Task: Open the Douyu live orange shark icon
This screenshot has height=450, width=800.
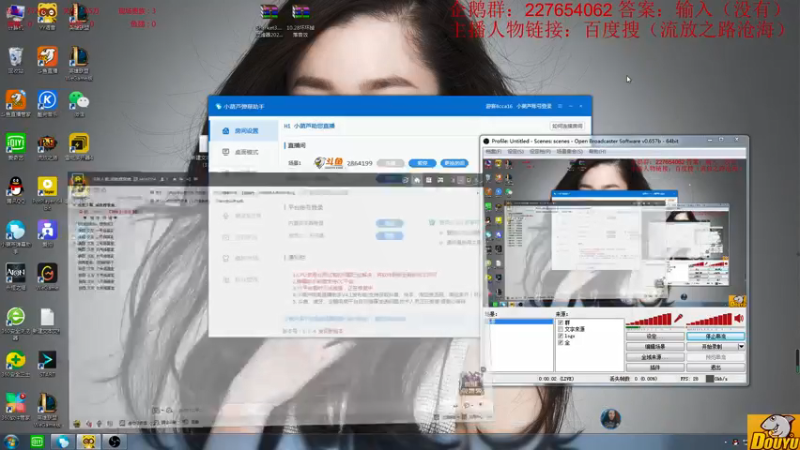Action: pyautogui.click(x=47, y=57)
